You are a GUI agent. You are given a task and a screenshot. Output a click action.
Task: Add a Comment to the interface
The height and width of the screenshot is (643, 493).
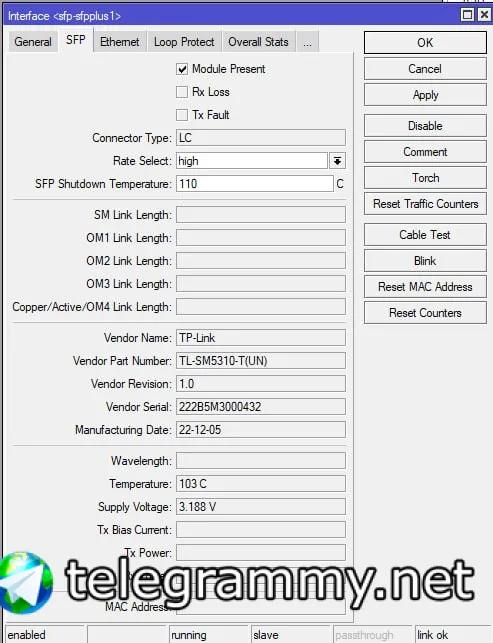[x=425, y=152]
